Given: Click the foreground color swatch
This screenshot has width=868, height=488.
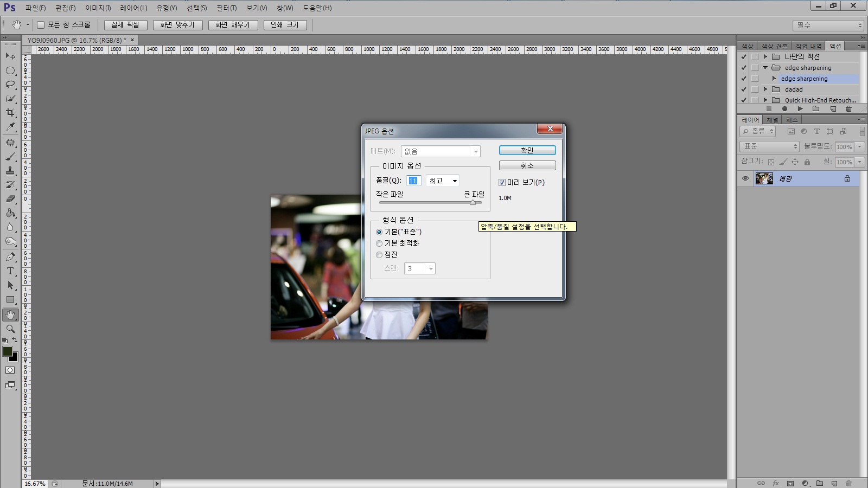Looking at the screenshot, I should (8, 351).
